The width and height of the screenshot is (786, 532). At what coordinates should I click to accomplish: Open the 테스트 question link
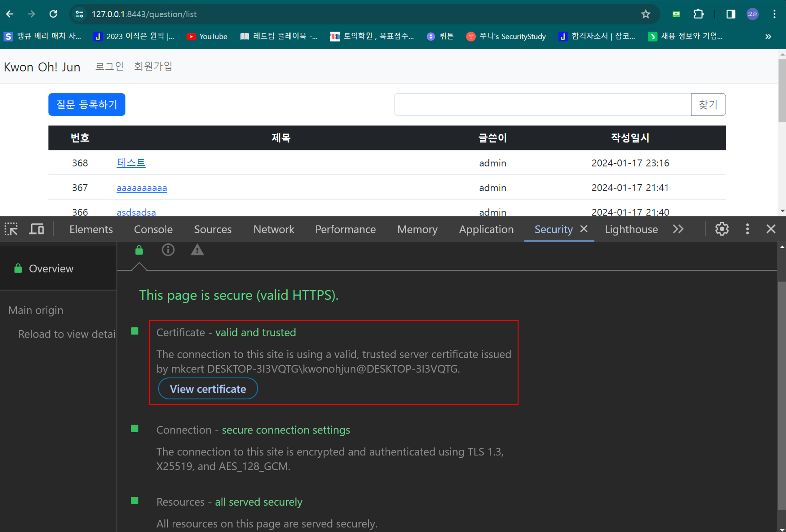131,163
